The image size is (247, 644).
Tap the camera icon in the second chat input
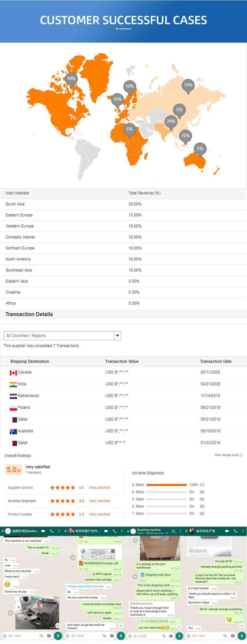(x=112, y=636)
